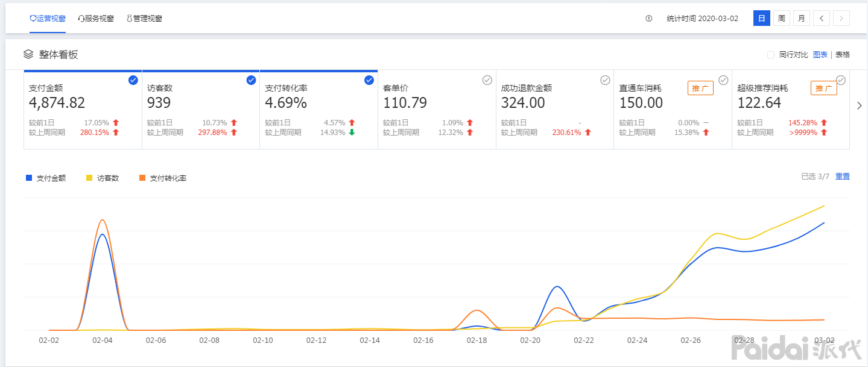Click the layers icon beside 整体看板
The image size is (868, 367).
28,54
